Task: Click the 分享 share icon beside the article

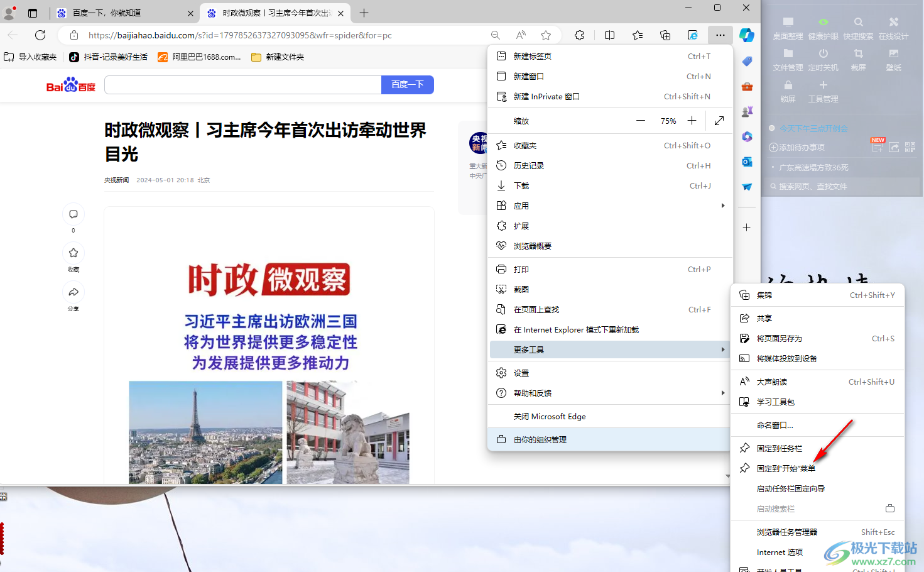Action: (73, 292)
